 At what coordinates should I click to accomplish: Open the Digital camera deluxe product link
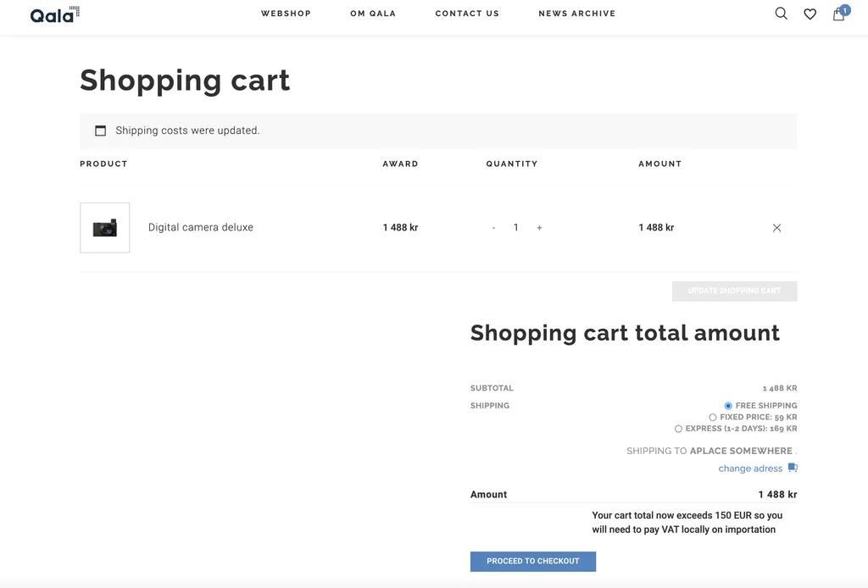[200, 227]
